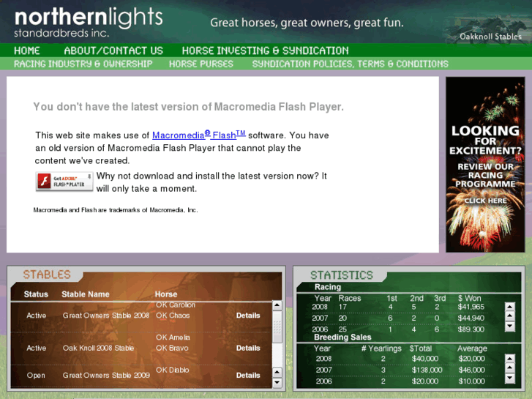Click the Flash Player version warning heading
This screenshot has width=532, height=399.
(188, 107)
